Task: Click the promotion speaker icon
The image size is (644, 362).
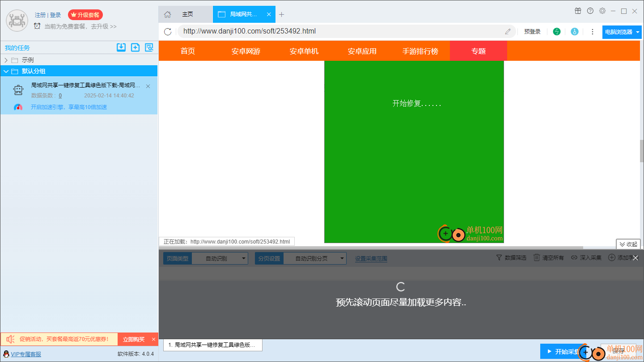Action: coord(11,339)
